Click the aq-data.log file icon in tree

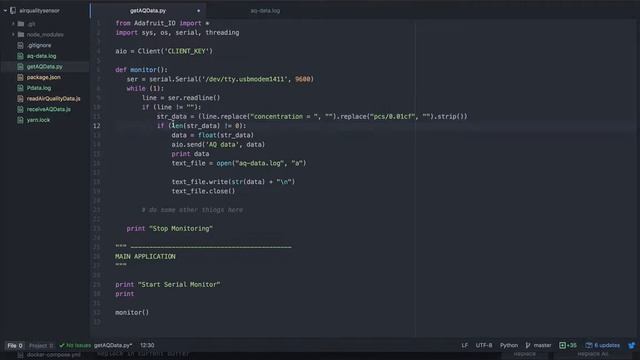pyautogui.click(x=20, y=56)
